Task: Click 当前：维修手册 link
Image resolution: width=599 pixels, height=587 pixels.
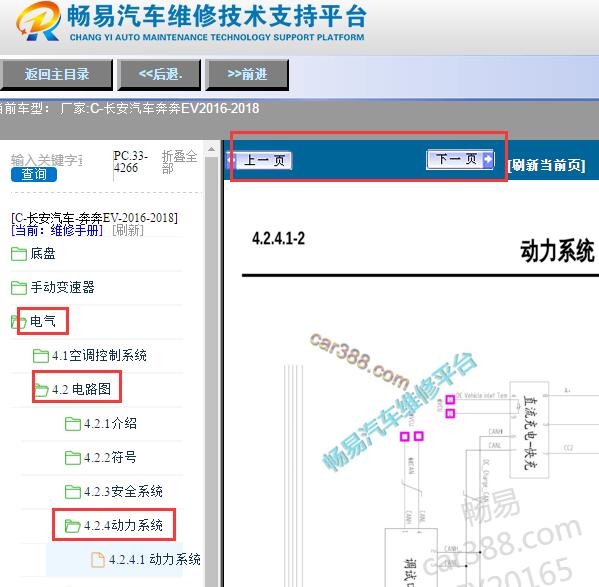Action: pyautogui.click(x=57, y=230)
